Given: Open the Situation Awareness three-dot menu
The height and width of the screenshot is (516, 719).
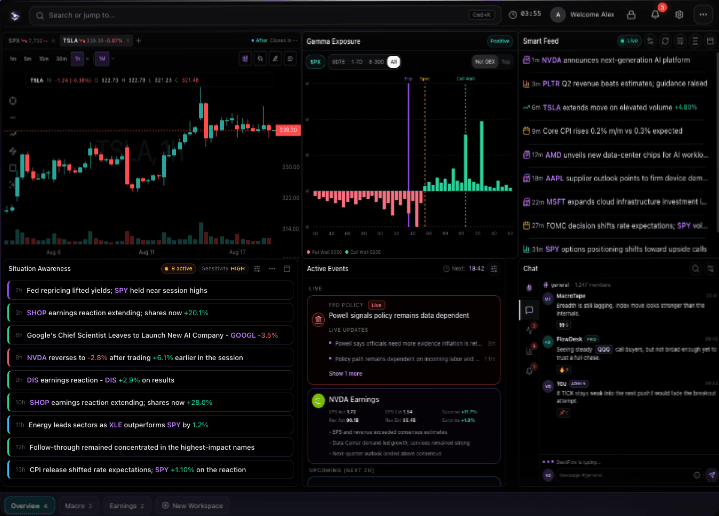Looking at the screenshot, I should [272, 269].
